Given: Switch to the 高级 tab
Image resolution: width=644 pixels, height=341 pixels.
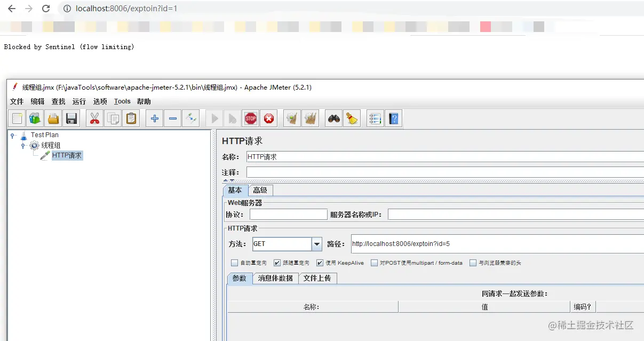Looking at the screenshot, I should [x=260, y=191].
